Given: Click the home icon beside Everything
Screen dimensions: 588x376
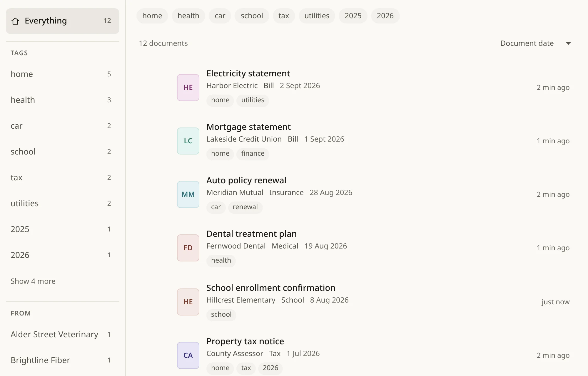Looking at the screenshot, I should pyautogui.click(x=15, y=21).
